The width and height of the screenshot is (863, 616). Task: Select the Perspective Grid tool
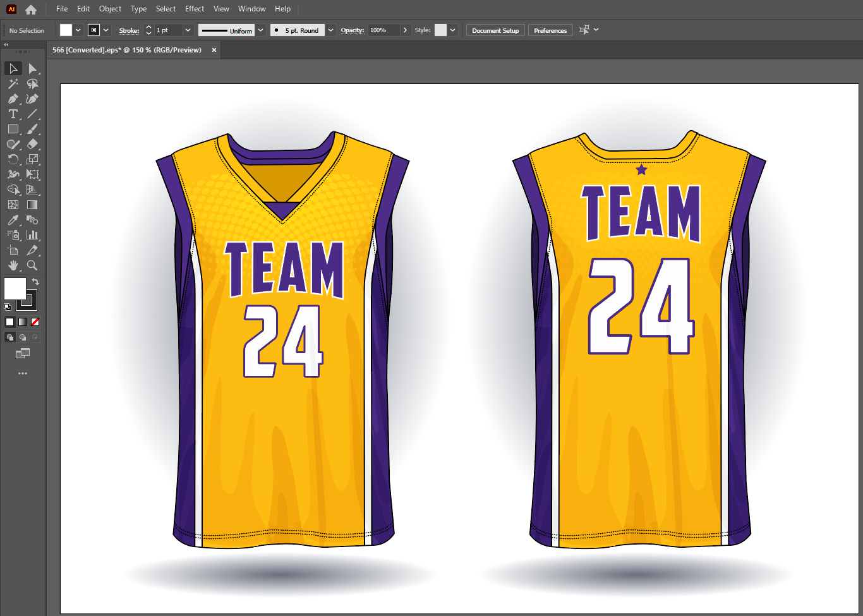click(33, 190)
